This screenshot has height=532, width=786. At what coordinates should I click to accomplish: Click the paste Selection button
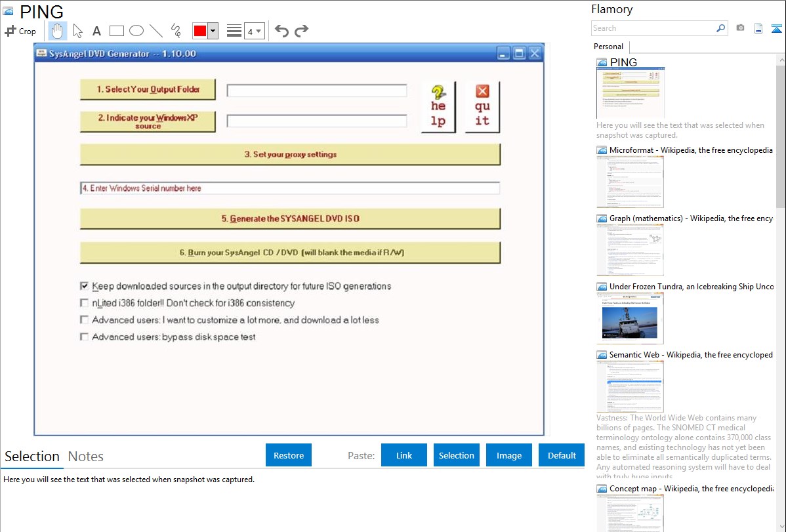pos(456,455)
